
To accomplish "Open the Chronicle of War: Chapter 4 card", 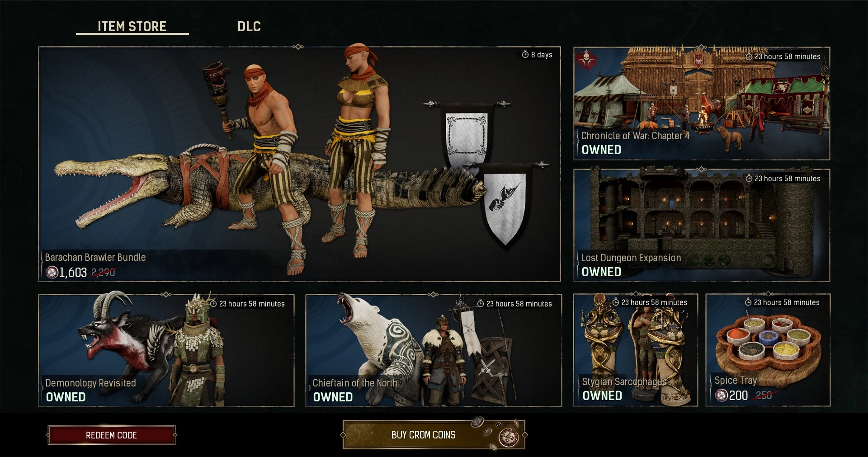I will click(702, 104).
